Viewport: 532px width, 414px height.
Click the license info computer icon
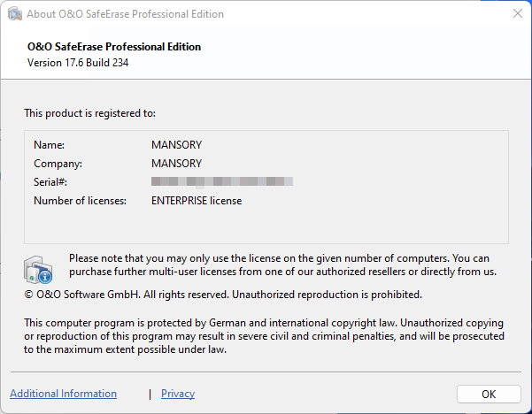coord(39,268)
